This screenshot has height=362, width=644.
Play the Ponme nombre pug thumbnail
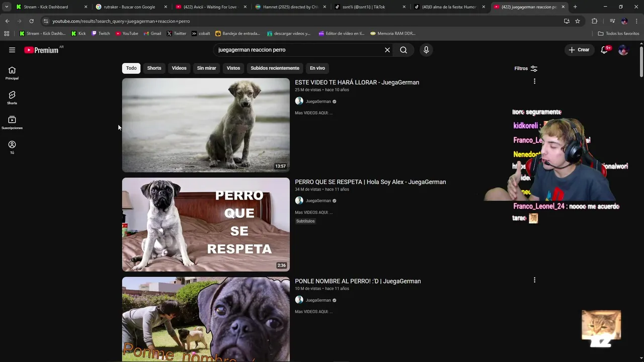click(x=206, y=319)
